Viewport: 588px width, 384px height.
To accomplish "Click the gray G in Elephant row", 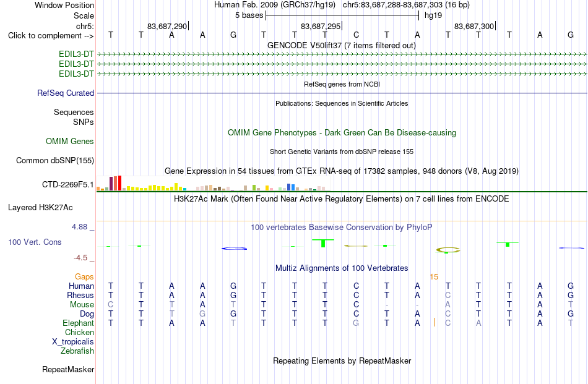I will pos(356,323).
